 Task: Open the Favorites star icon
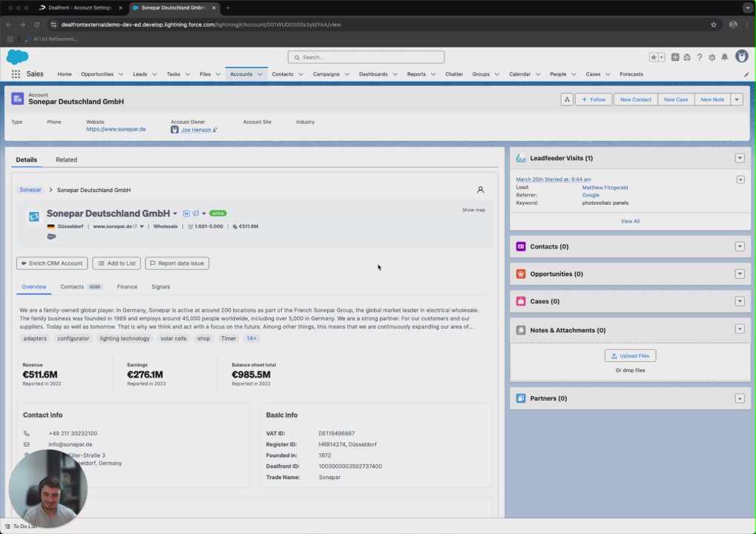654,57
